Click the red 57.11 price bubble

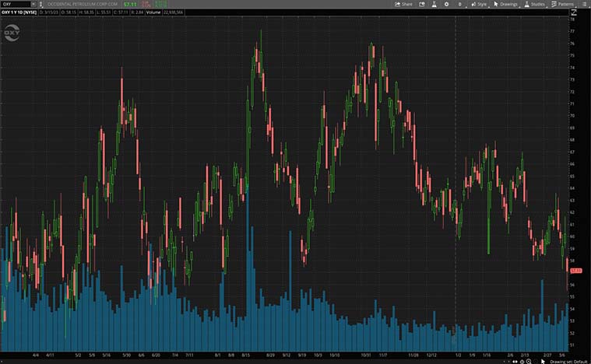point(576,271)
